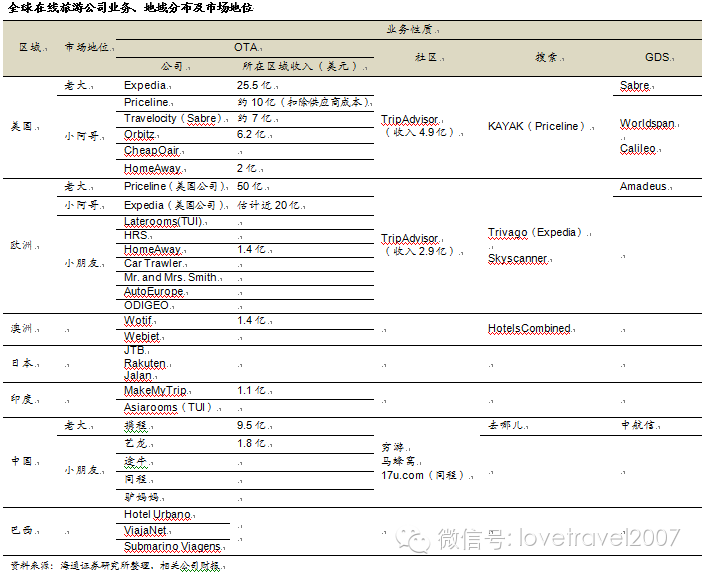Click the HotelsCombined search cell
The width and height of the screenshot is (703, 575).
tap(529, 329)
